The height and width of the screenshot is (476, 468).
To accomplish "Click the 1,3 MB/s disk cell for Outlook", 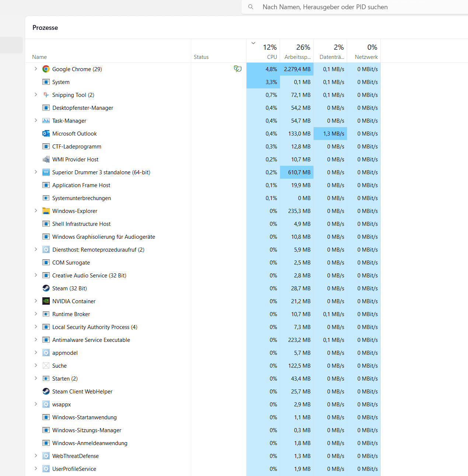I will tap(330, 133).
